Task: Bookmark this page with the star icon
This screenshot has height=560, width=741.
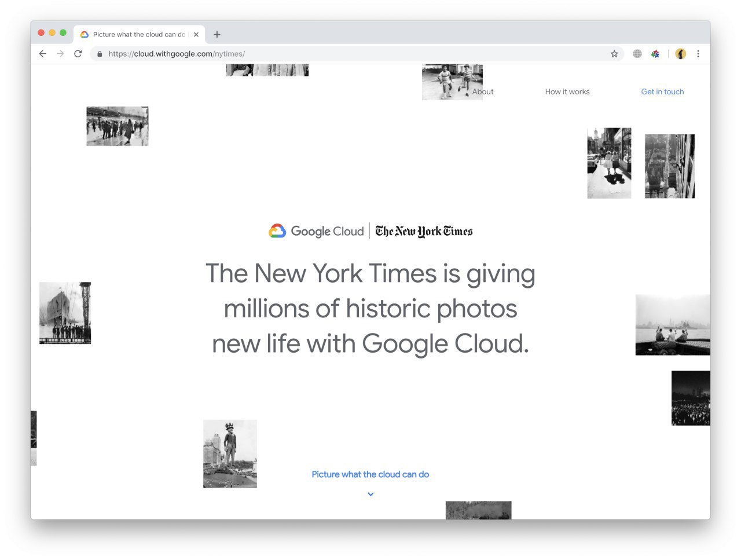Action: (614, 54)
